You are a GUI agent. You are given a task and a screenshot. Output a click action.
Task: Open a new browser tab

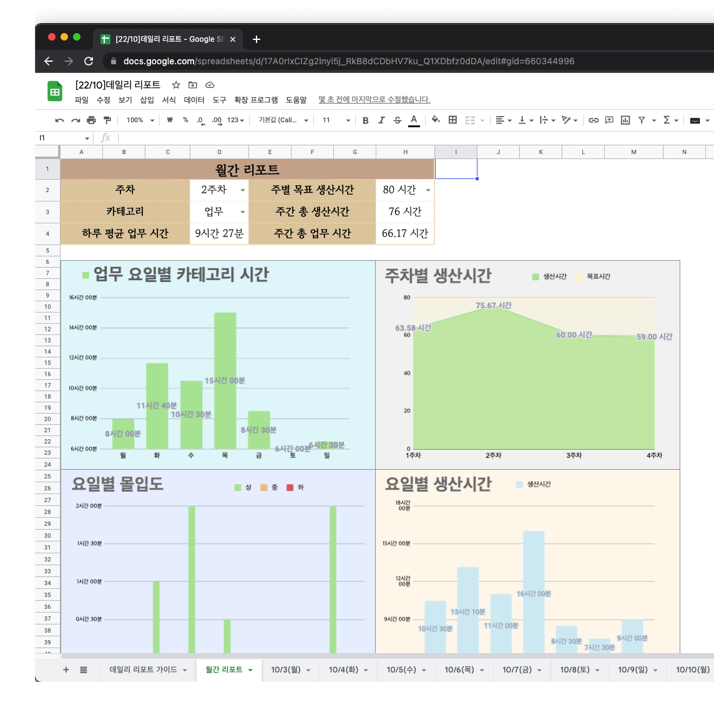coord(257,39)
